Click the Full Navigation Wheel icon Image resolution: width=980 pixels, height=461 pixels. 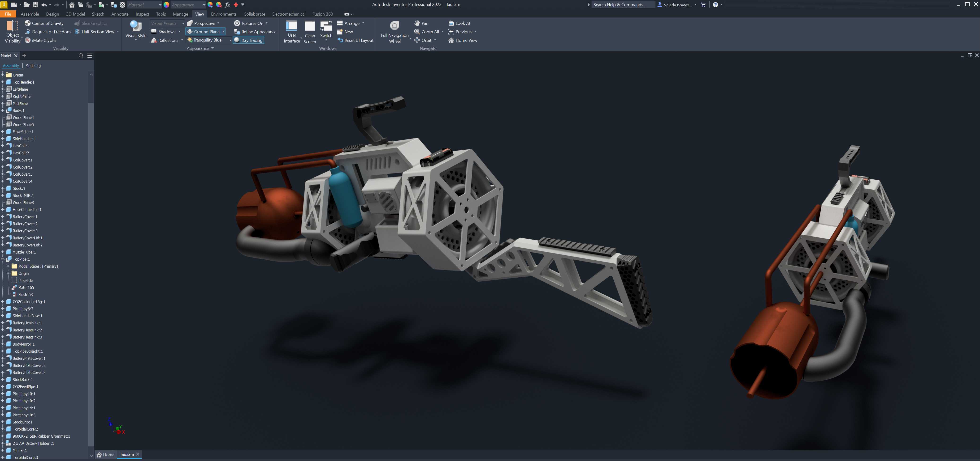point(395,25)
